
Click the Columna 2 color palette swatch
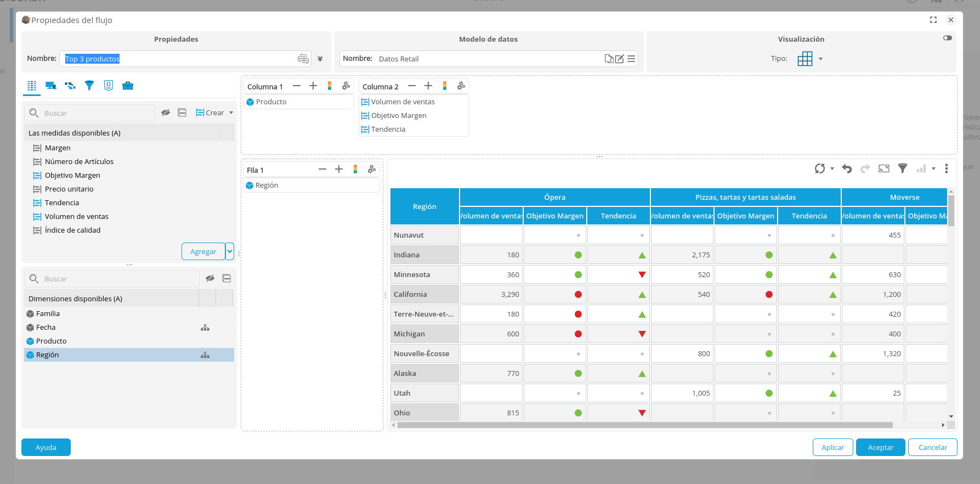click(445, 86)
